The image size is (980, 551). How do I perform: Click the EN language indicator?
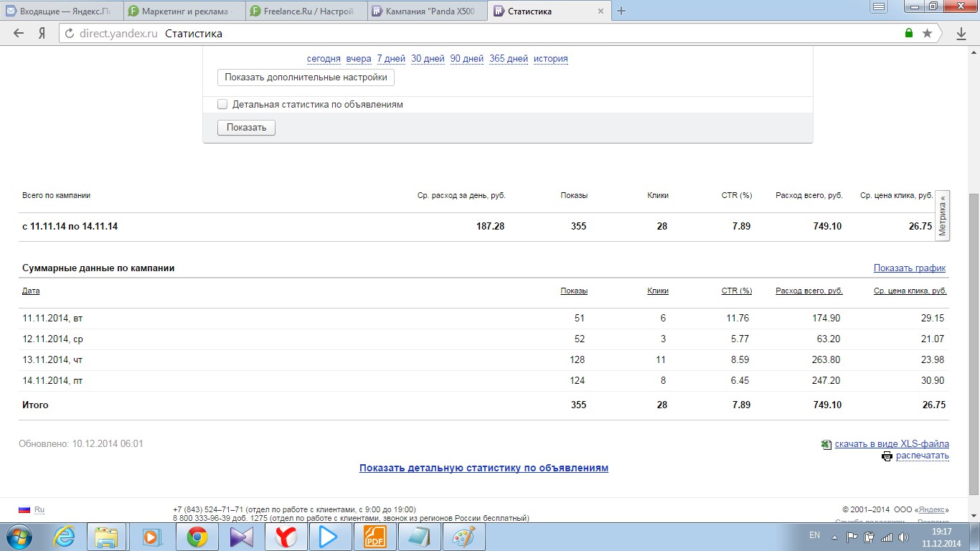tap(814, 535)
